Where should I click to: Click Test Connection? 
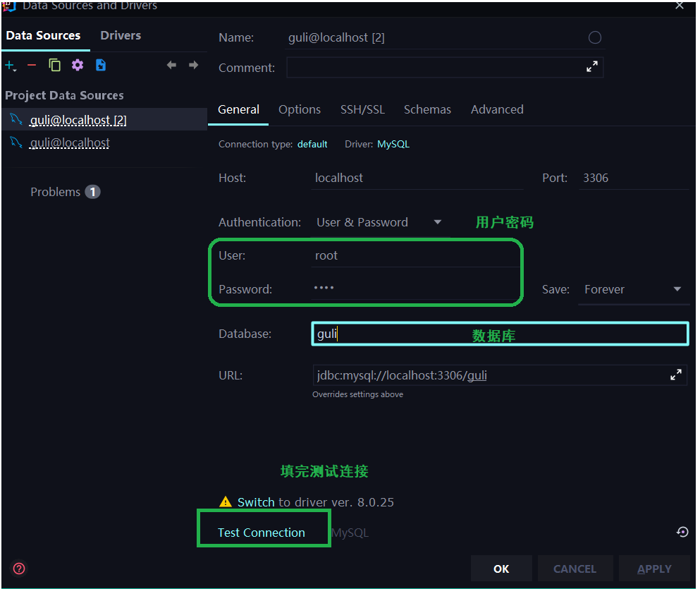(261, 533)
